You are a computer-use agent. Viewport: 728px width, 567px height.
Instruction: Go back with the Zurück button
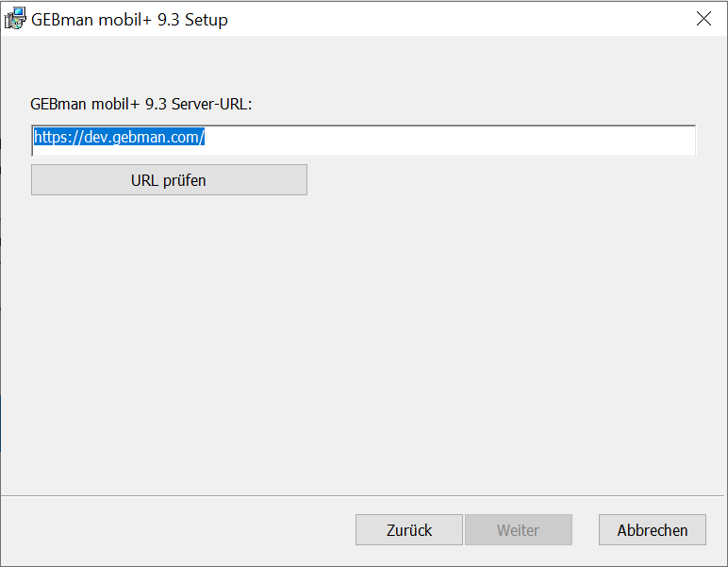[409, 530]
